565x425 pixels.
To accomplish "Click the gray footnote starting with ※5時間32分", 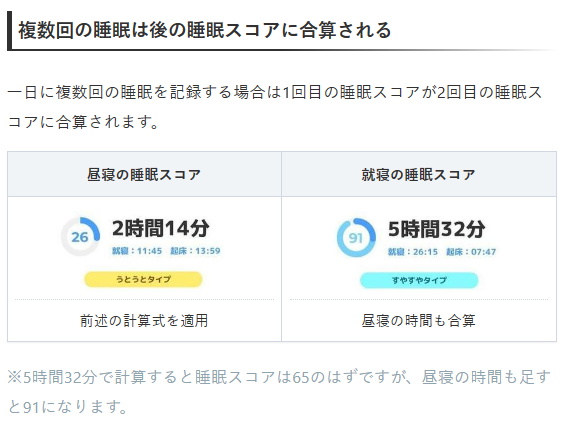I will tap(279, 392).
